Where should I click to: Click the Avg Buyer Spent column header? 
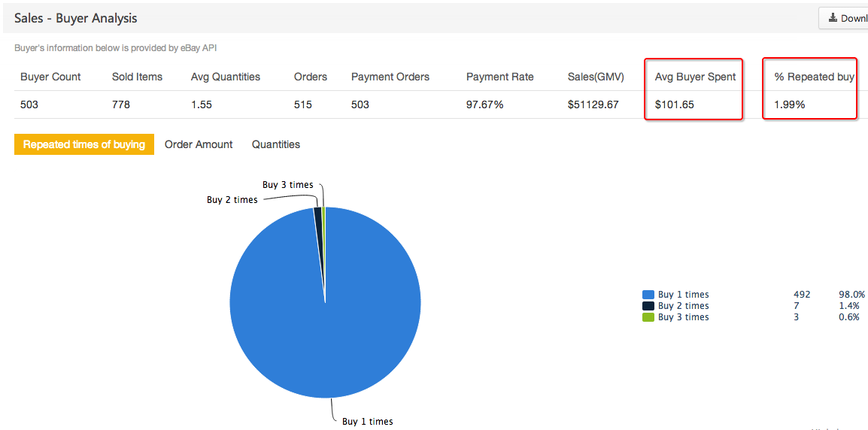[x=695, y=77]
